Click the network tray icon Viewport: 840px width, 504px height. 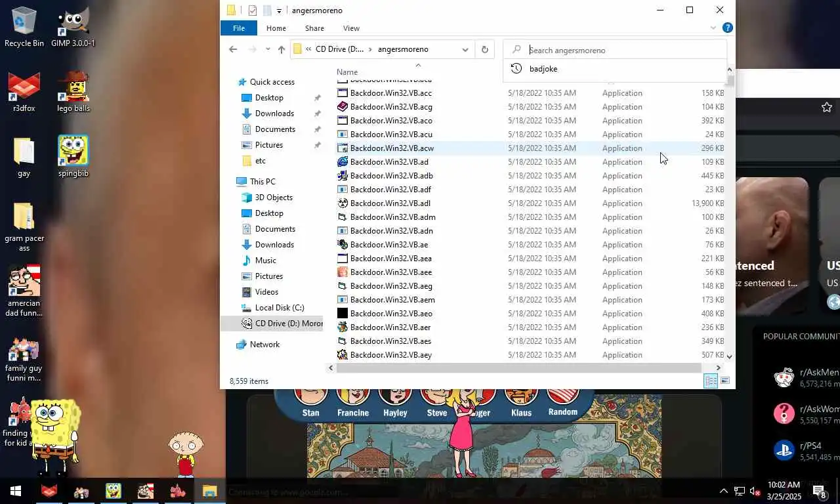(740, 491)
